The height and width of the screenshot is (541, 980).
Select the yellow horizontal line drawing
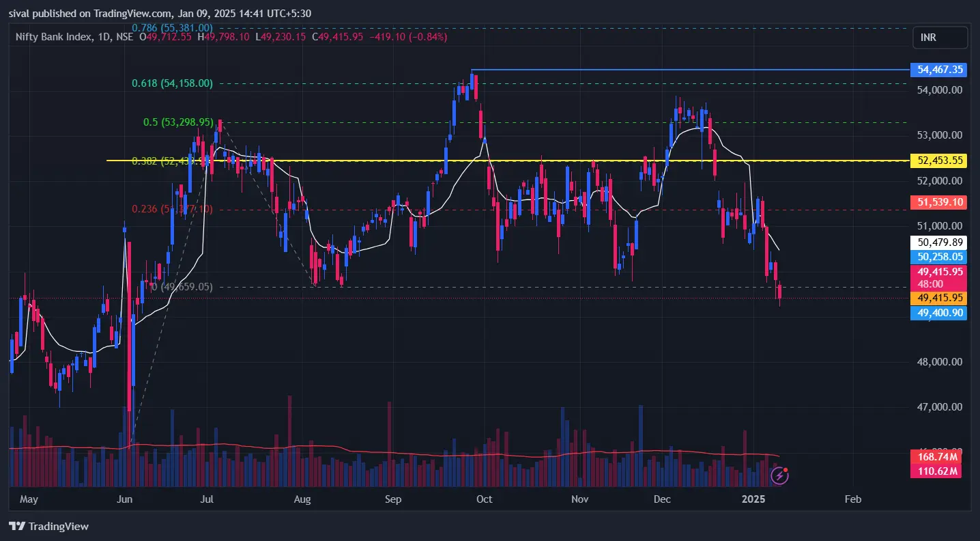coord(508,161)
